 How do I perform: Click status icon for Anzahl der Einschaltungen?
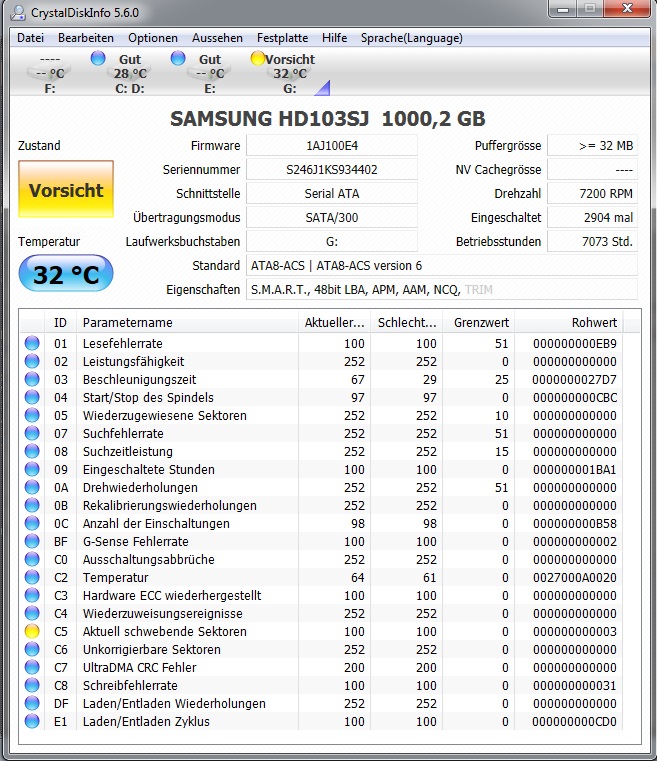click(32, 523)
